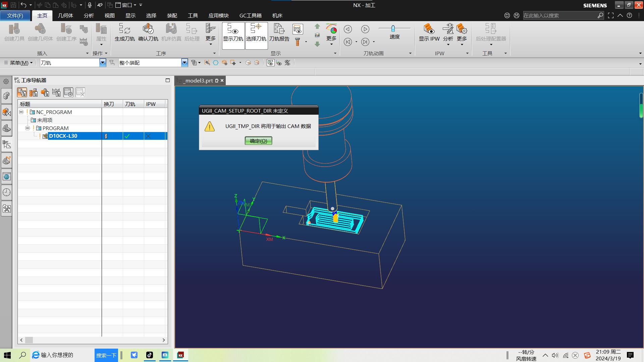Switch to the 几何体 ribbon tab
Viewport: 644px width, 362px height.
tap(65, 15)
